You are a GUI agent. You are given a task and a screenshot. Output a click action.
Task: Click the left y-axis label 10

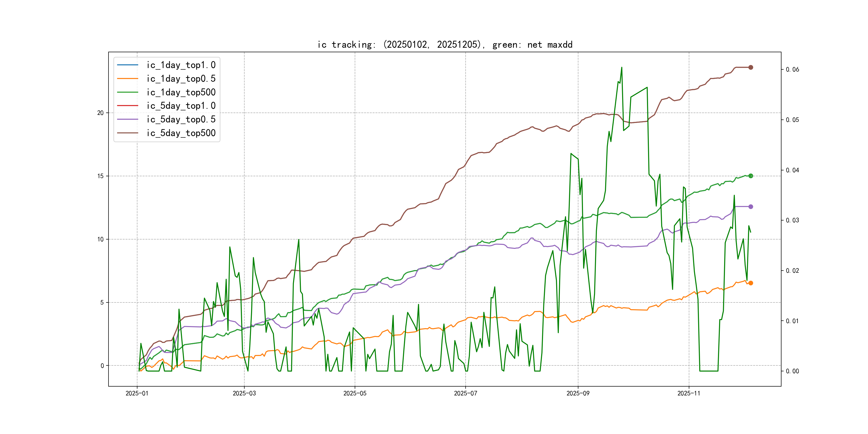tap(100, 239)
